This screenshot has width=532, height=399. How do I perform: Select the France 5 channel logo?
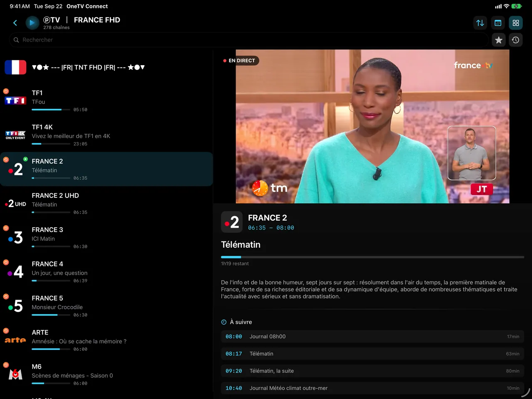(x=15, y=306)
